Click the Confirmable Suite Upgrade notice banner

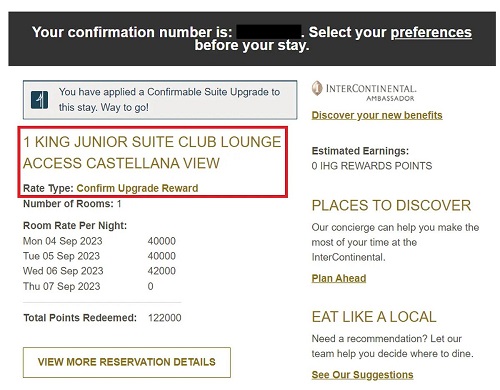(160, 100)
